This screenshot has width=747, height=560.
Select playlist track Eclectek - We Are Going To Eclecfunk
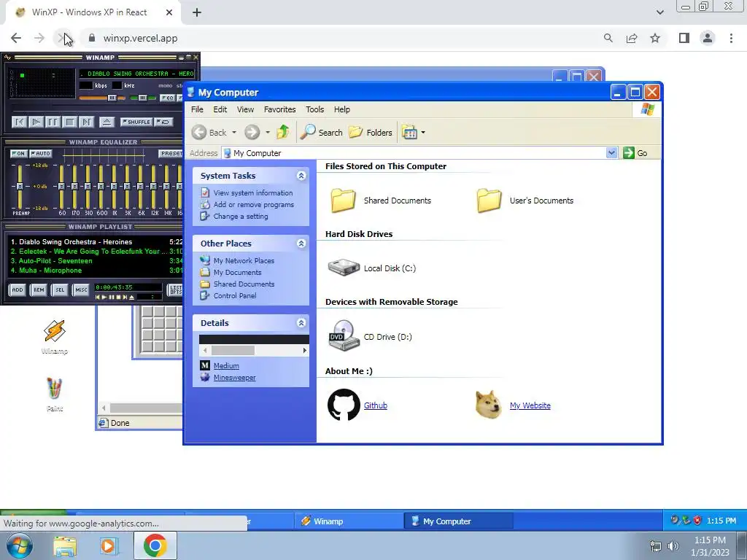point(96,252)
